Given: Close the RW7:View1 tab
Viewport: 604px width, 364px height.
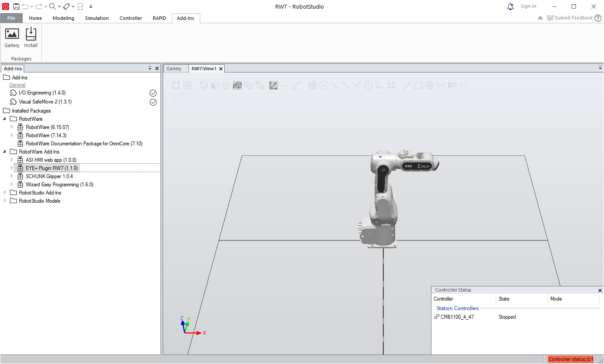Looking at the screenshot, I should (x=221, y=69).
